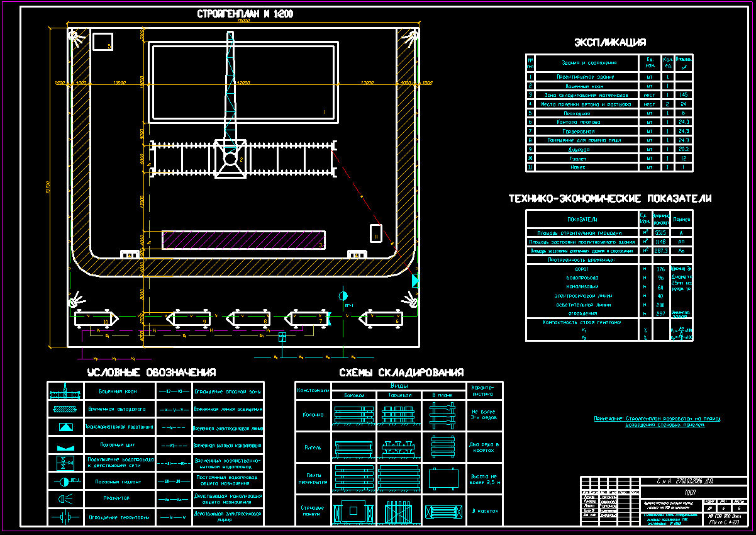756x535 pixels.
Task: Click the water pipeline connection legend symbol
Action: click(x=65, y=463)
